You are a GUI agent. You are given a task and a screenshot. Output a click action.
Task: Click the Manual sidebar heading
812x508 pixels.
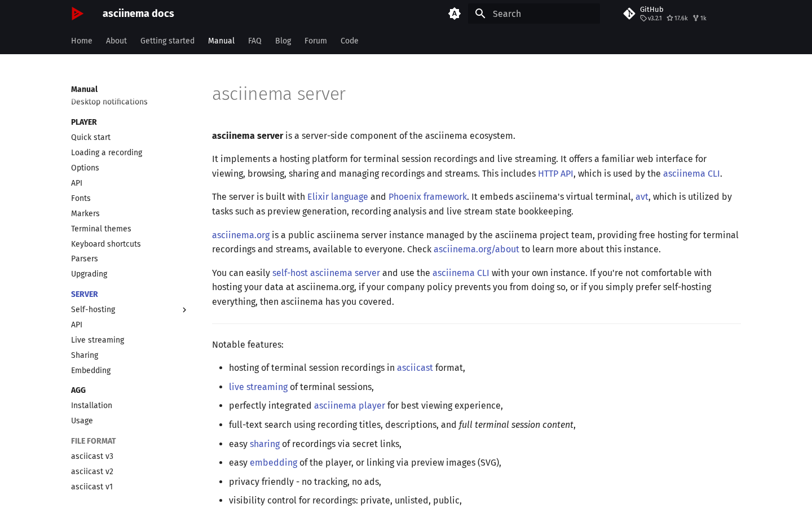pos(85,89)
